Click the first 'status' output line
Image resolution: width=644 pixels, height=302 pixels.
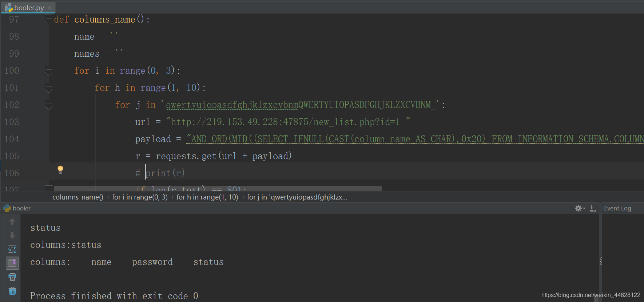(45, 228)
